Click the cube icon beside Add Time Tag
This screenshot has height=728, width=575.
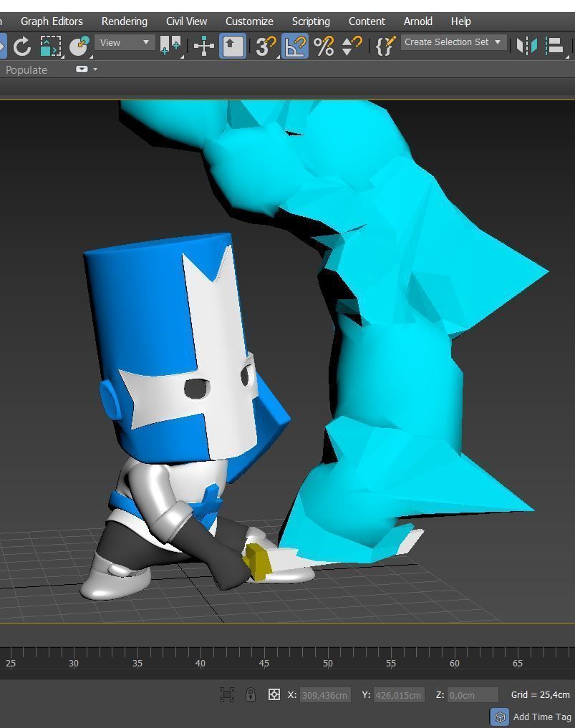pyautogui.click(x=500, y=717)
